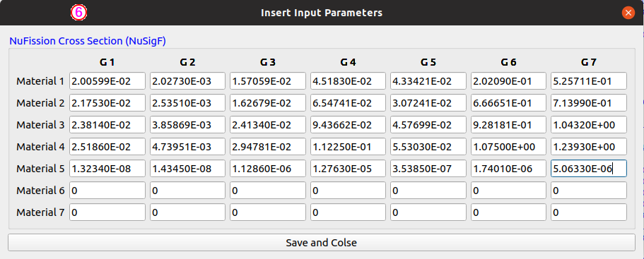This screenshot has height=259, width=644.
Task: Select Material 1 G3 field 1.57059E-02
Action: tap(268, 81)
